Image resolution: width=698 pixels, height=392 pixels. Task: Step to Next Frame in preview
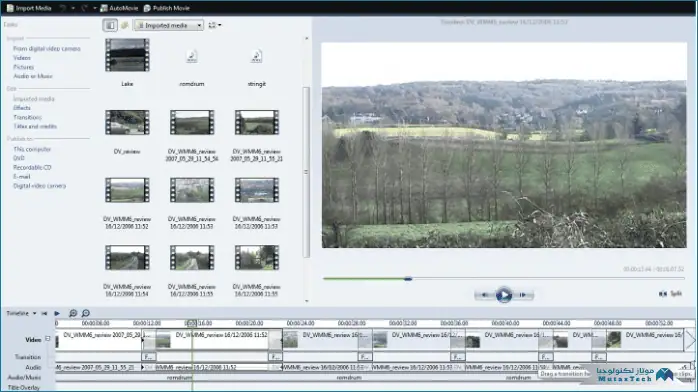click(x=523, y=295)
